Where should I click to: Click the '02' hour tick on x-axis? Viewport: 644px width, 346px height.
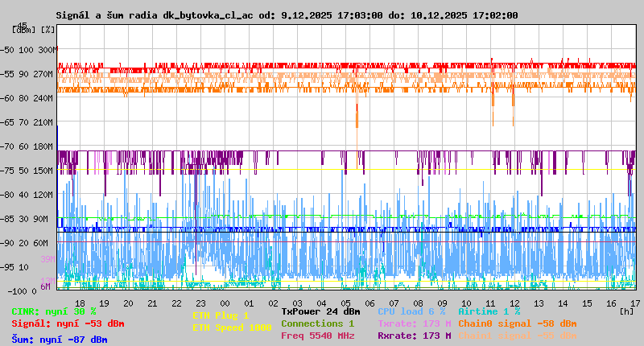point(273,303)
